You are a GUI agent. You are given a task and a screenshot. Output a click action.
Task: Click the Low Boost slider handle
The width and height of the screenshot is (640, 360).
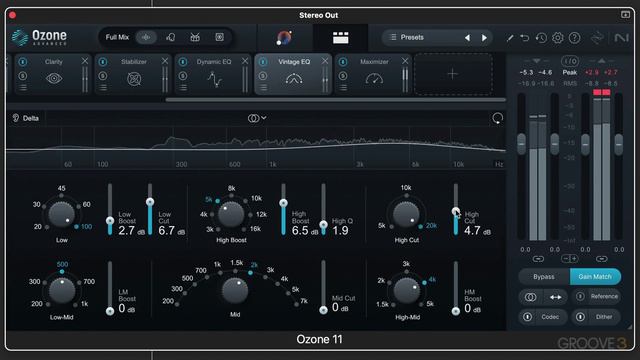click(x=110, y=221)
